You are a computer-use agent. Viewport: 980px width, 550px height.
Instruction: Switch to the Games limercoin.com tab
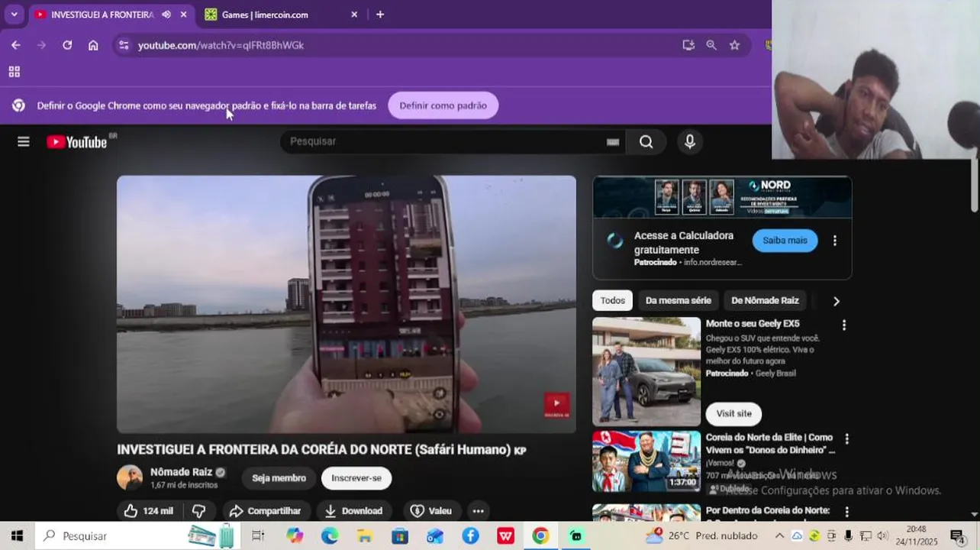tap(281, 15)
